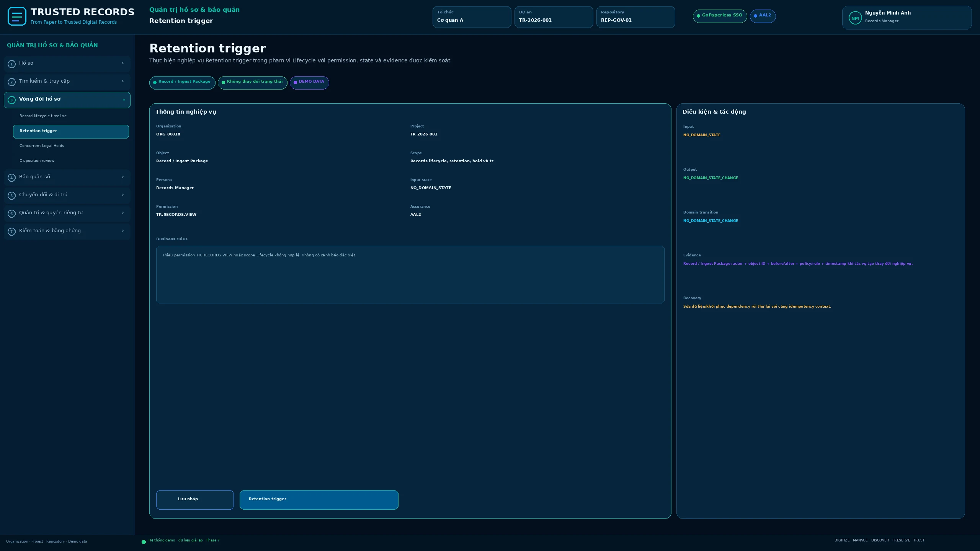This screenshot has width=980, height=551.
Task: Click the purple Evidence description text
Action: [x=798, y=264]
